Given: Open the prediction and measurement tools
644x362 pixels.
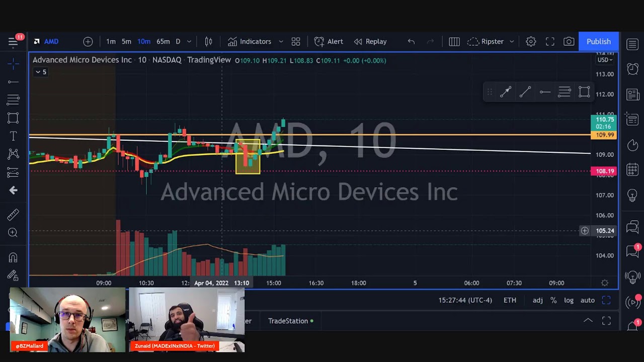Looking at the screenshot, I should tap(13, 172).
